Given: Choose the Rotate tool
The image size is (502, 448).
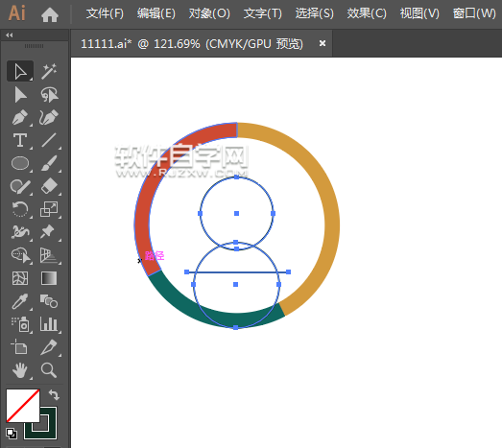Looking at the screenshot, I should tap(20, 209).
